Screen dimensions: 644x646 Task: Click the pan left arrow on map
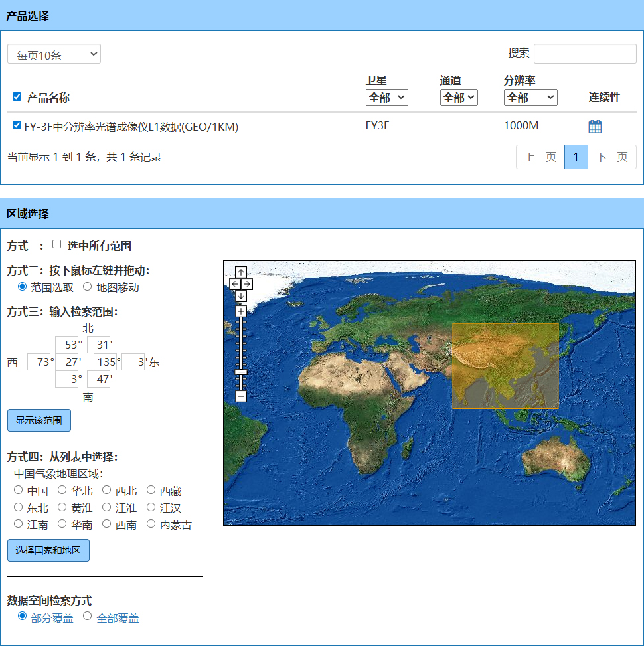pos(235,284)
